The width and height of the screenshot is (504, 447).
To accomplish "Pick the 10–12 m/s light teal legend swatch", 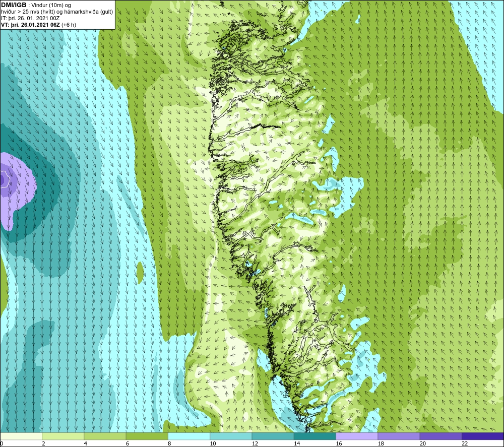I will pos(231,436).
